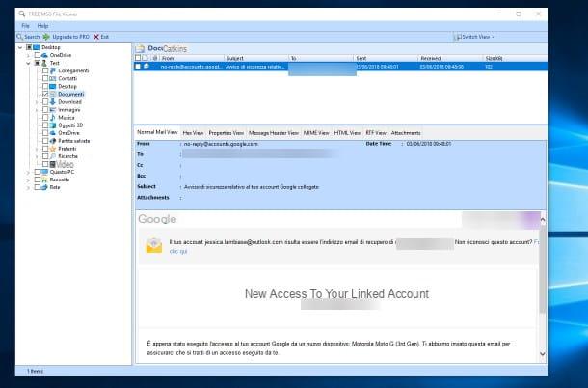This screenshot has height=388, width=588.
Task: Click the Search magnifier icon in the toolbar
Action: click(19, 37)
